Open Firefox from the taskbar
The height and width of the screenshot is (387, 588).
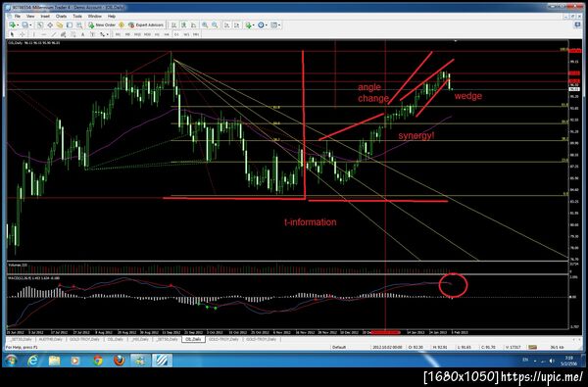pyautogui.click(x=120, y=361)
